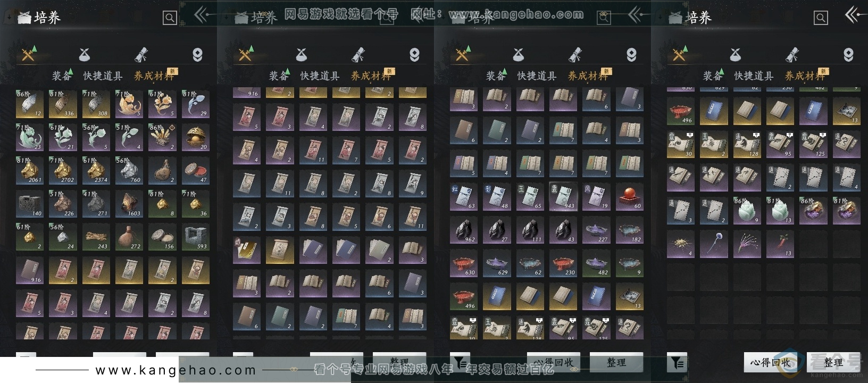868x383 pixels.
Task: Select 86阶 silver ore with count 12
Action: point(30,104)
